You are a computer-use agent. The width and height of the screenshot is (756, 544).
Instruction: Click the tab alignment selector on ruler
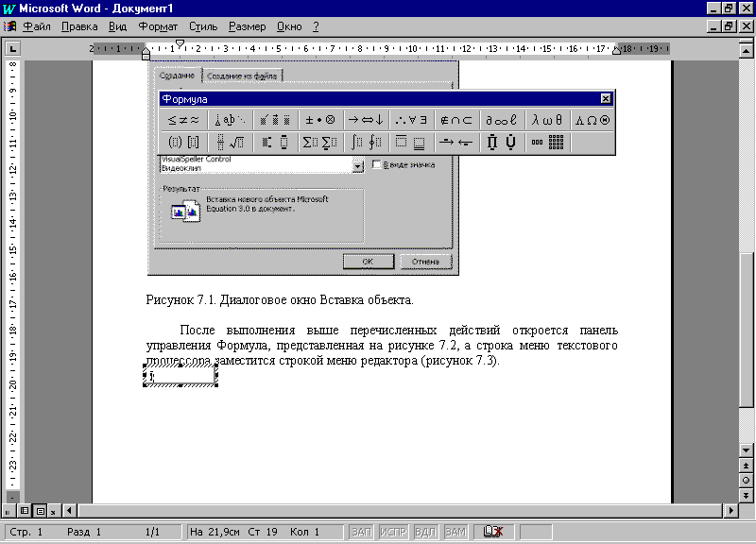12,48
